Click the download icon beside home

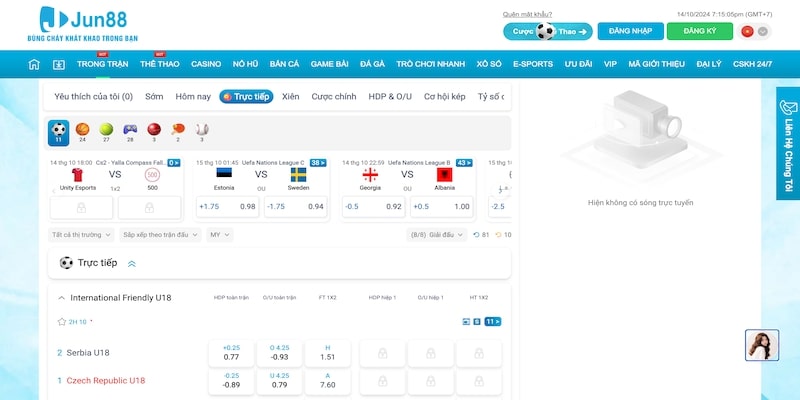[x=58, y=64]
